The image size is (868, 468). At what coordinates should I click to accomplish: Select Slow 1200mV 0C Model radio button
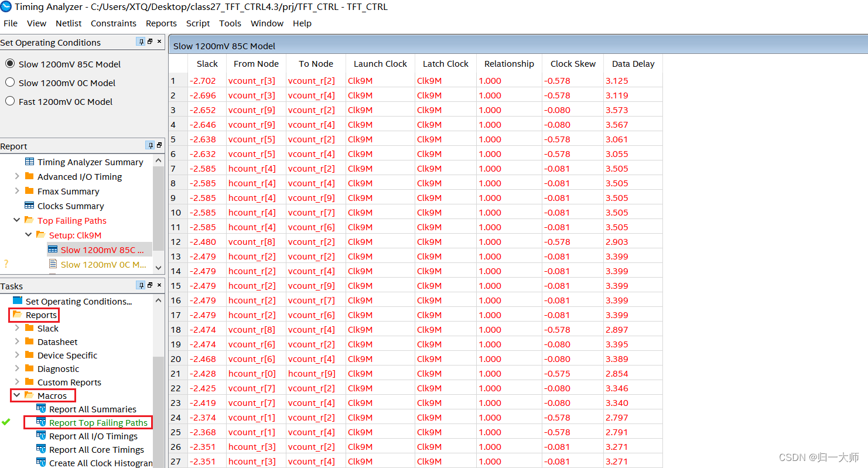(10, 82)
